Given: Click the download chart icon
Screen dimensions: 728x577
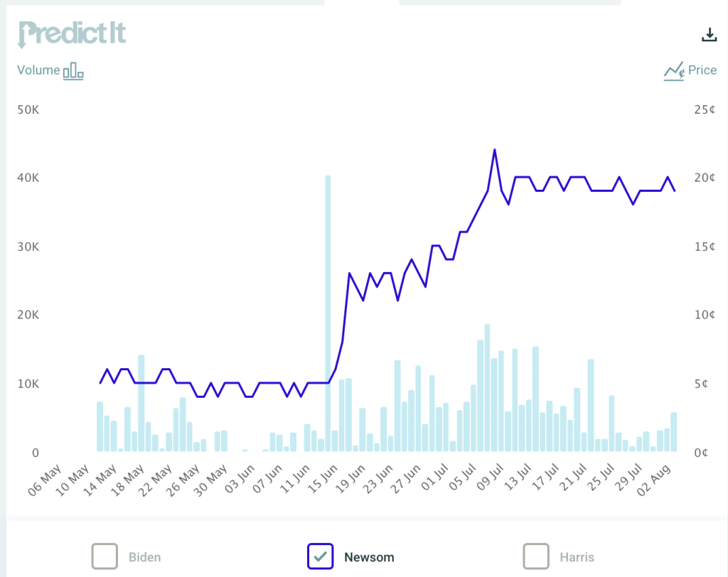Looking at the screenshot, I should tap(709, 34).
